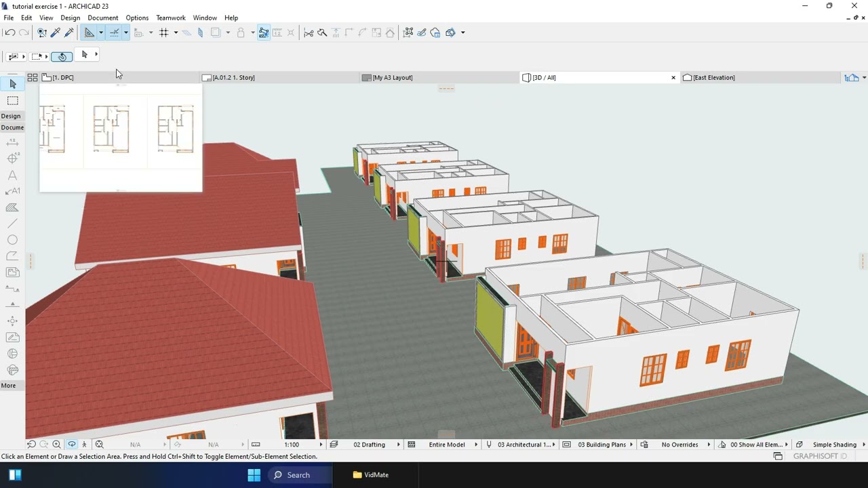Open the Teamwork menu
868x488 pixels.
pos(170,18)
